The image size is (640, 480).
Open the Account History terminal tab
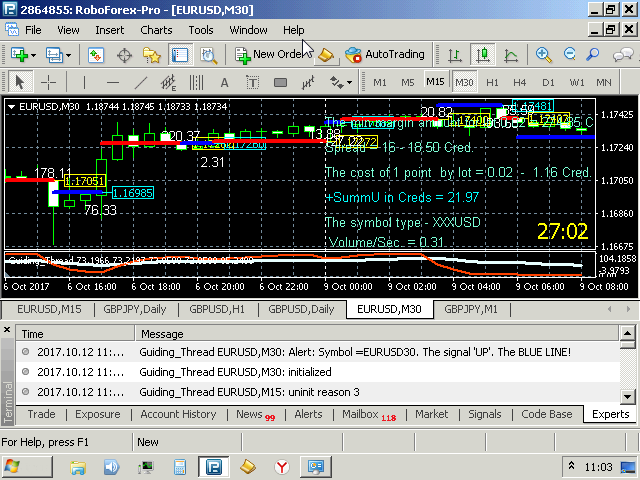point(178,414)
